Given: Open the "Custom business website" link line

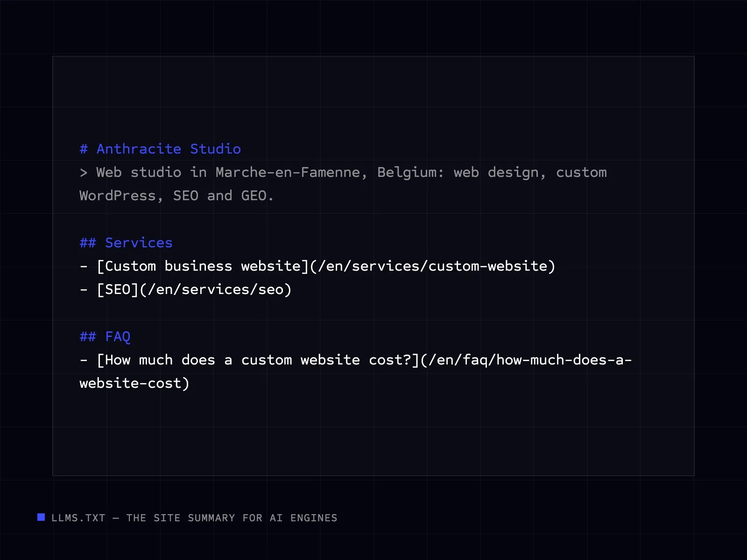Looking at the screenshot, I should pyautogui.click(x=317, y=266).
